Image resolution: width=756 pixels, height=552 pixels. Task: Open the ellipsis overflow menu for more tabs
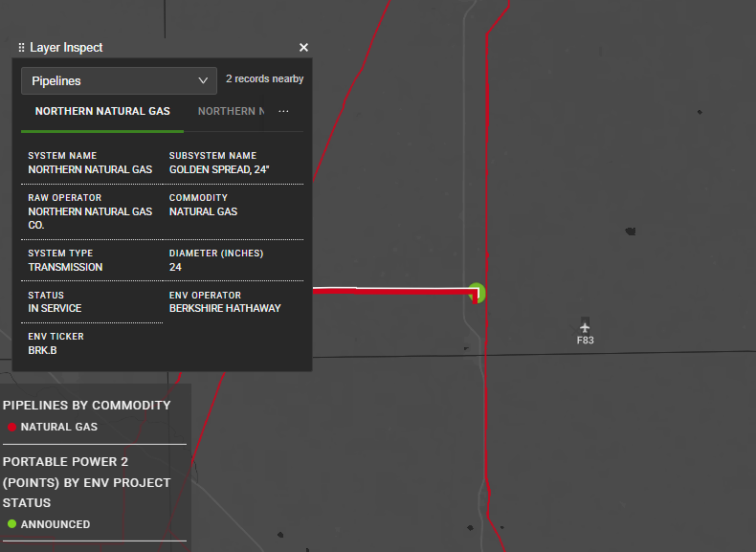pyautogui.click(x=283, y=112)
